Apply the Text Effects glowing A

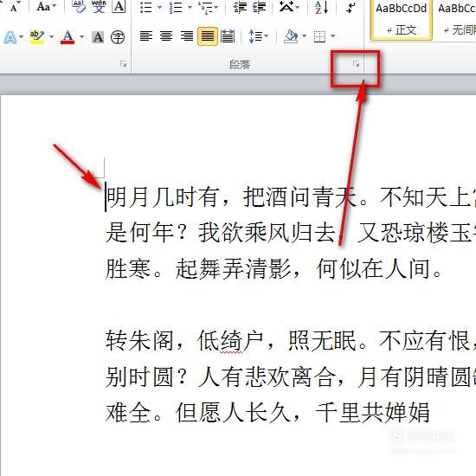pos(10,37)
